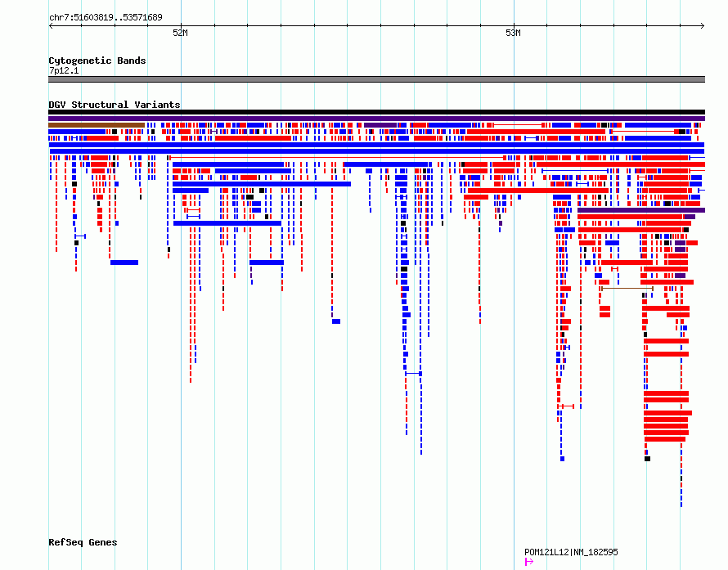This screenshot has height=570, width=728.
Task: Click the brown variant bar under DGV title
Action: pyautogui.click(x=97, y=125)
